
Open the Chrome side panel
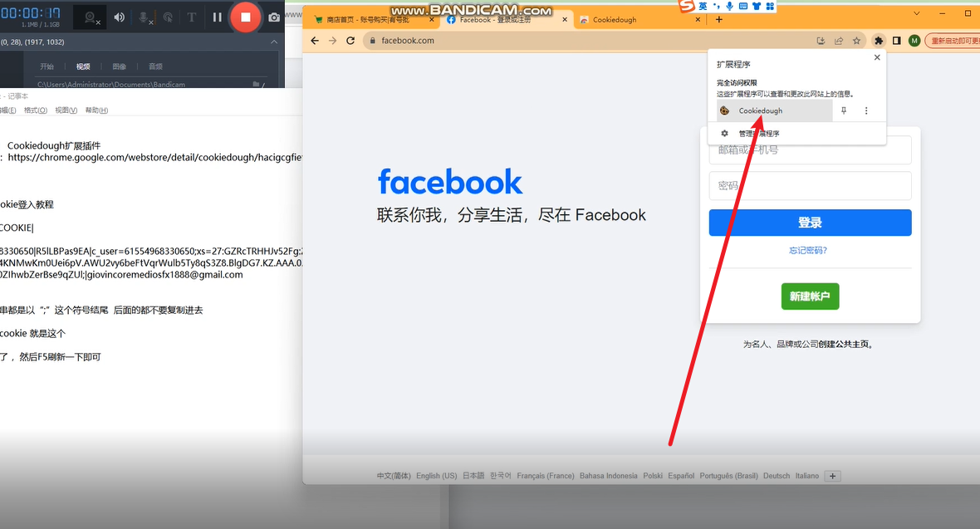pyautogui.click(x=896, y=41)
